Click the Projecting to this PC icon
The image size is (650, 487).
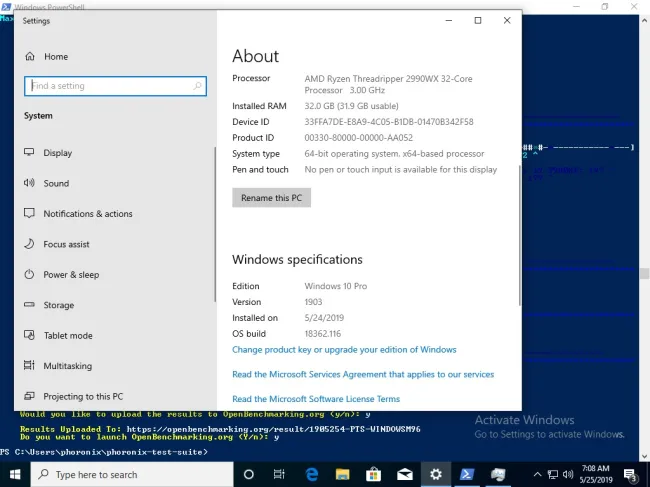click(29, 396)
